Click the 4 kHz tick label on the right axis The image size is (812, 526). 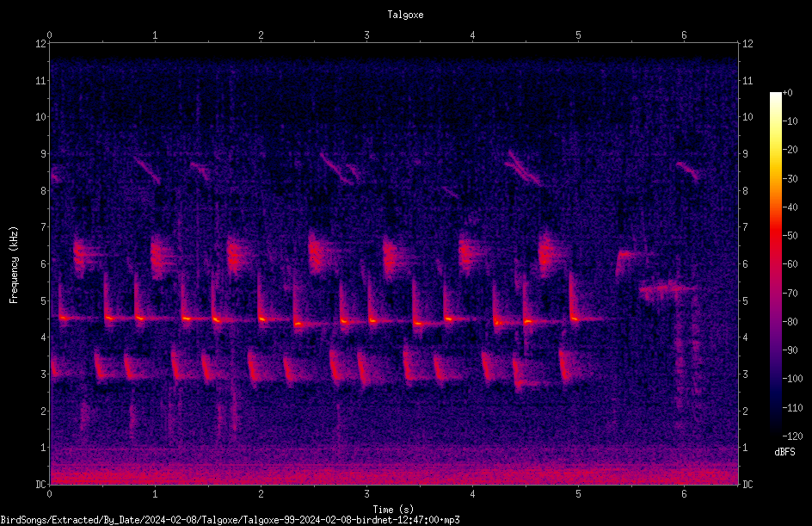pos(746,337)
